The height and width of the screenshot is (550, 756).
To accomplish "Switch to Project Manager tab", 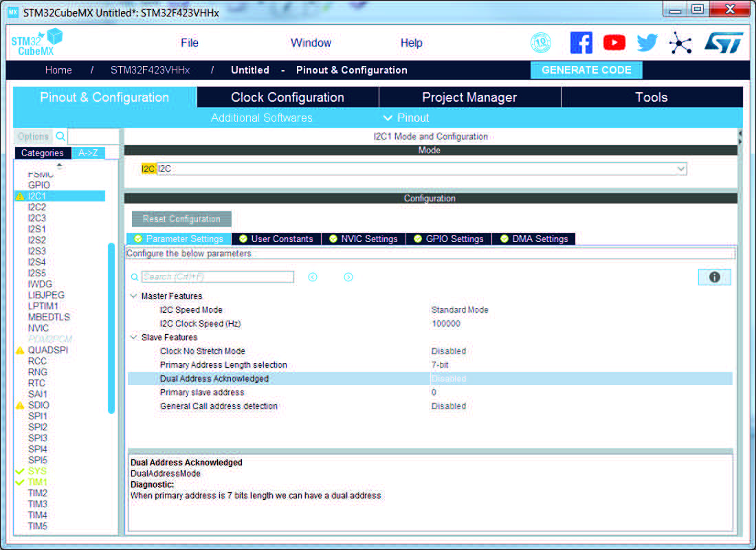I will tap(469, 98).
